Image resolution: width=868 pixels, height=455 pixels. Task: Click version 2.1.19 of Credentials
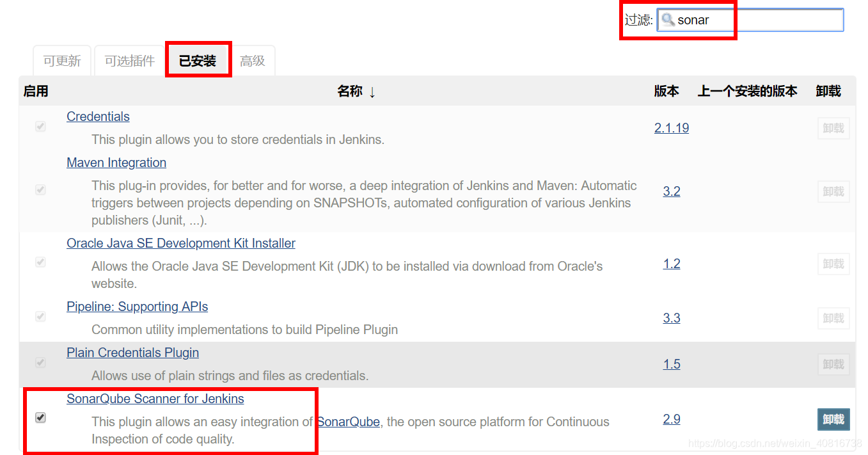coord(672,128)
